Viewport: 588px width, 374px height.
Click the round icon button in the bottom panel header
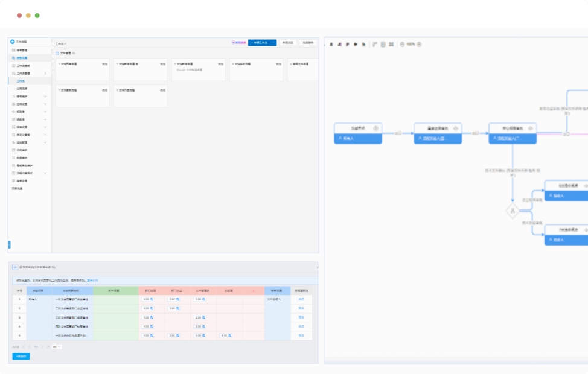15,267
